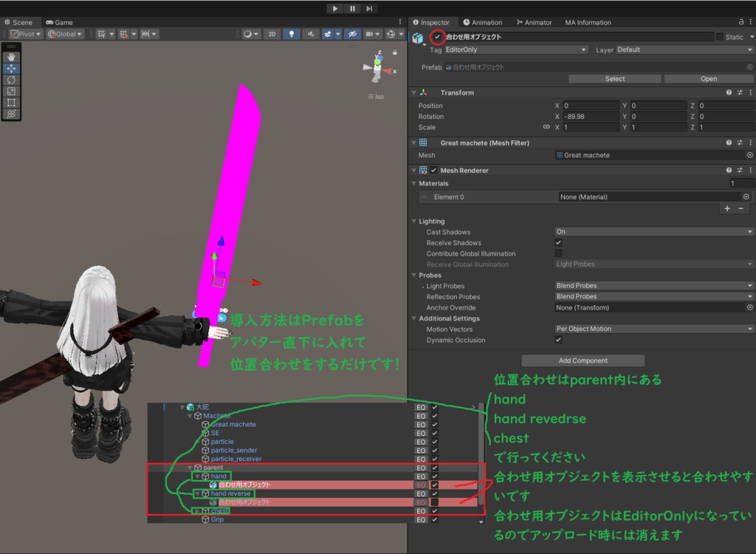This screenshot has width=756, height=554.
Task: Add a material slot with plus button
Action: [x=727, y=208]
